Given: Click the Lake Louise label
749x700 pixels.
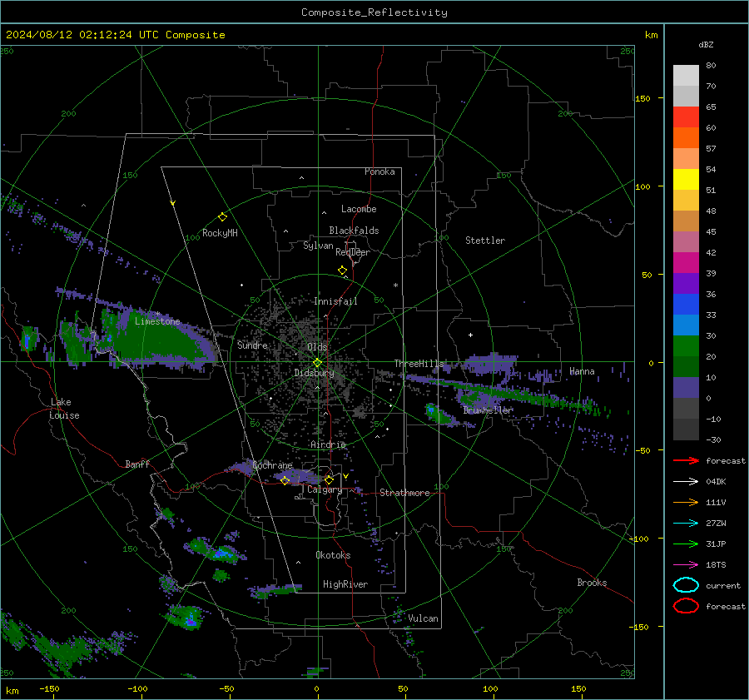Looking at the screenshot, I should (x=64, y=409).
